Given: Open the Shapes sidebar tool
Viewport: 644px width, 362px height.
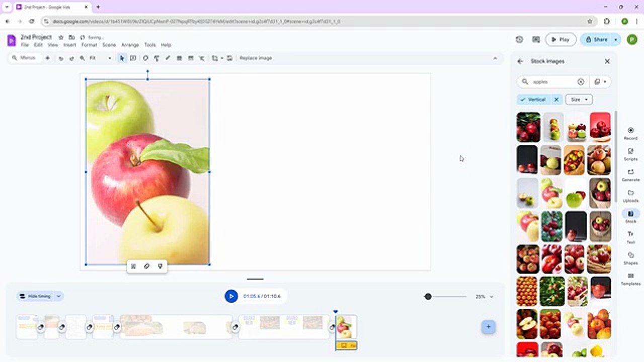Looking at the screenshot, I should (x=630, y=258).
